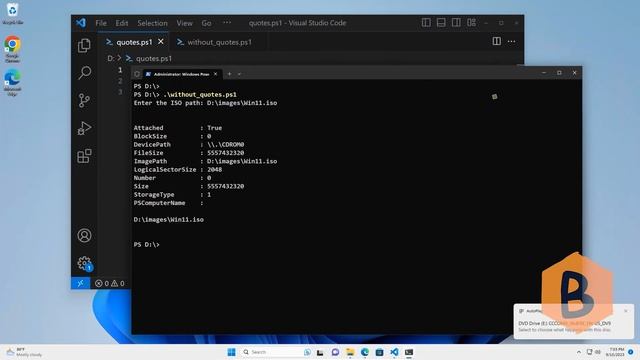640x360 pixels.
Task: Open the Recycle Bin desktop icon
Action: [13, 13]
